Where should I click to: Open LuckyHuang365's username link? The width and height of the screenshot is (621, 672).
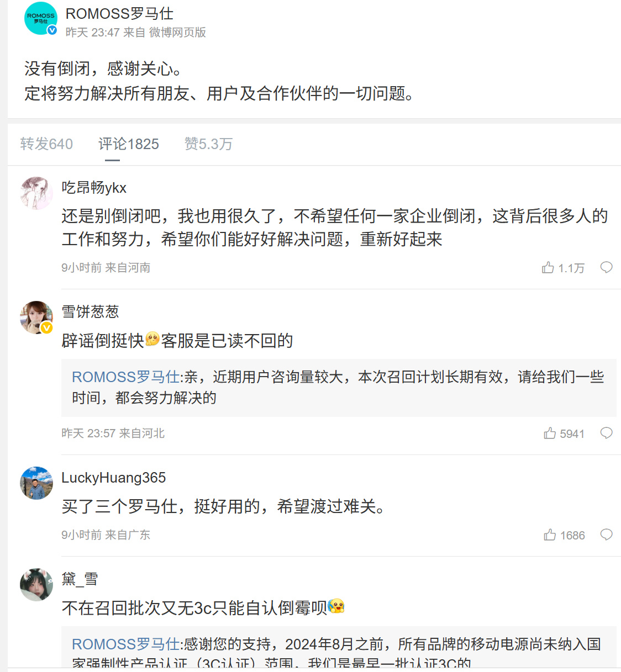click(x=113, y=478)
